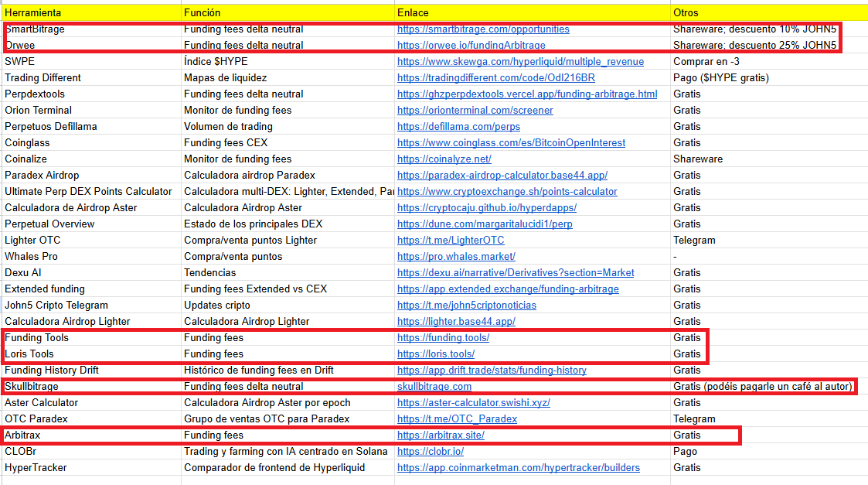
Task: Select the Herramienta header cell
Action: coord(91,12)
